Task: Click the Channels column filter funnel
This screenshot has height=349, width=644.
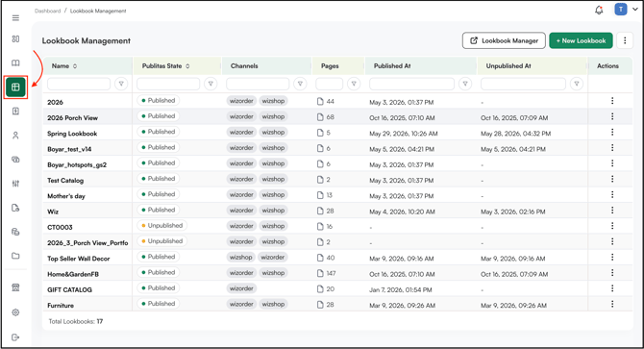Action: click(x=300, y=84)
